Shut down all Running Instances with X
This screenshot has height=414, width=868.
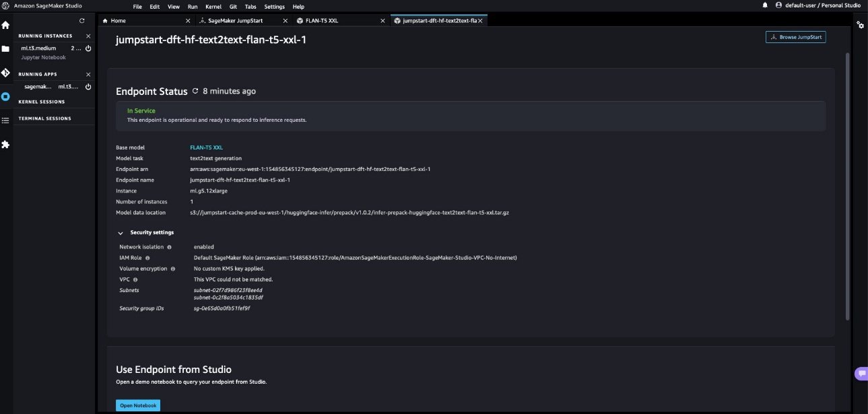pyautogui.click(x=88, y=36)
